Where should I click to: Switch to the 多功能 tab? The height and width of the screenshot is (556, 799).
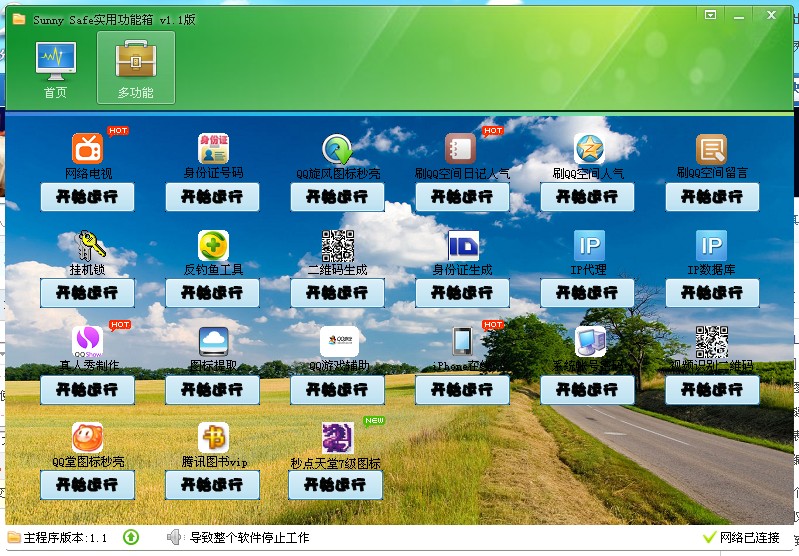[136, 68]
